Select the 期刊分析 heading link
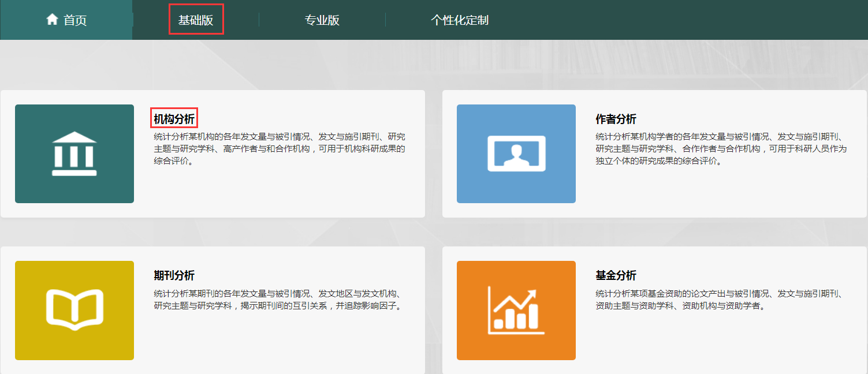The height and width of the screenshot is (374, 868). (174, 275)
